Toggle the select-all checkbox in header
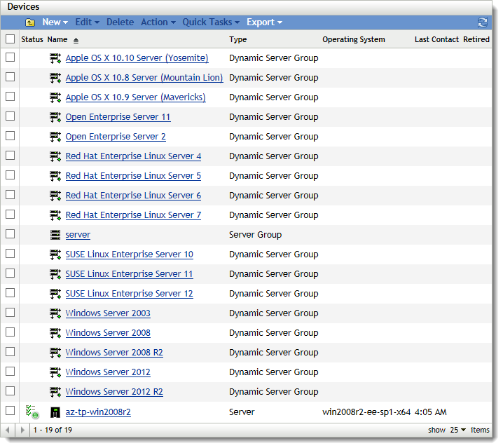The width and height of the screenshot is (503, 448). [x=11, y=39]
